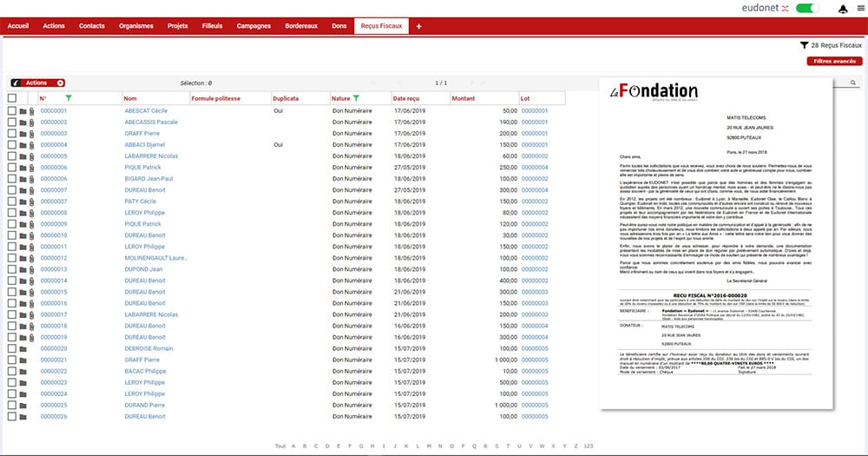
Task: Open contact link DEBROISE Romain
Action: pyautogui.click(x=148, y=348)
